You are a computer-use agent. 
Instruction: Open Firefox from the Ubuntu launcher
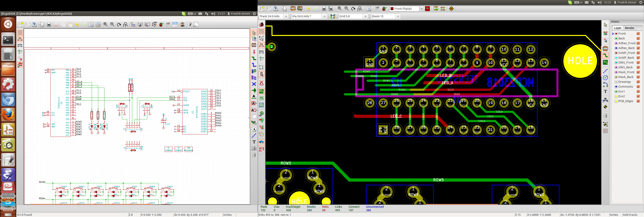click(x=8, y=114)
